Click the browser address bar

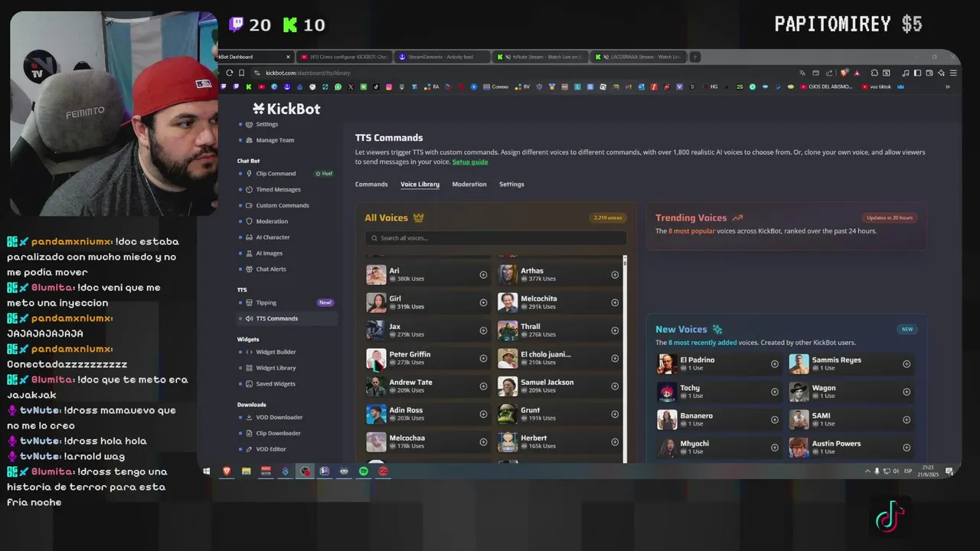521,73
